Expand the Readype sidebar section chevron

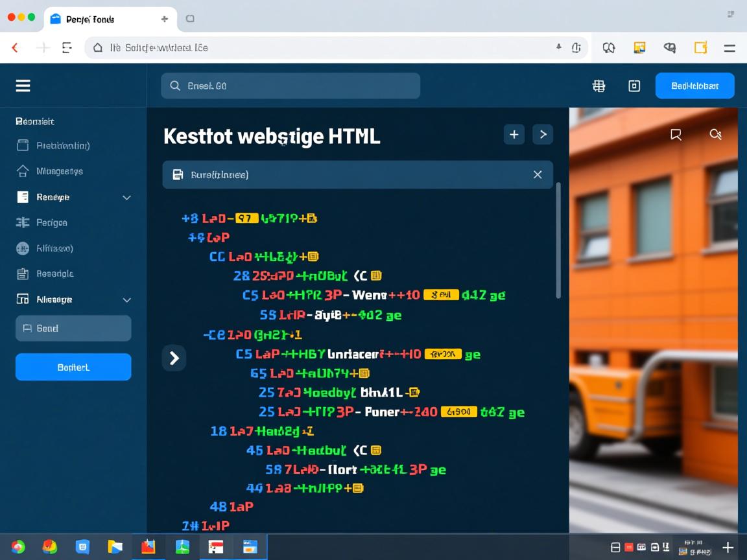pyautogui.click(x=126, y=197)
